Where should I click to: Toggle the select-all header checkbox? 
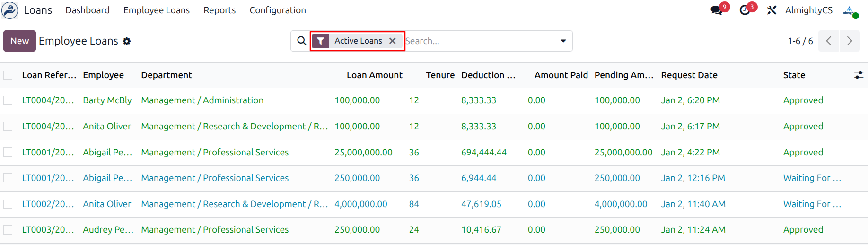(x=8, y=75)
